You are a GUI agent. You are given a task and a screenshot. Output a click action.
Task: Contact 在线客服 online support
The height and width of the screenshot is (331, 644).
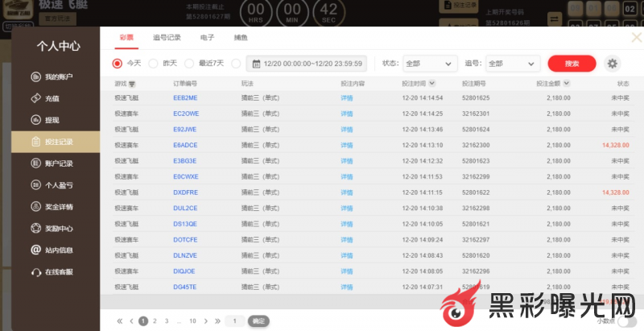[x=58, y=271]
